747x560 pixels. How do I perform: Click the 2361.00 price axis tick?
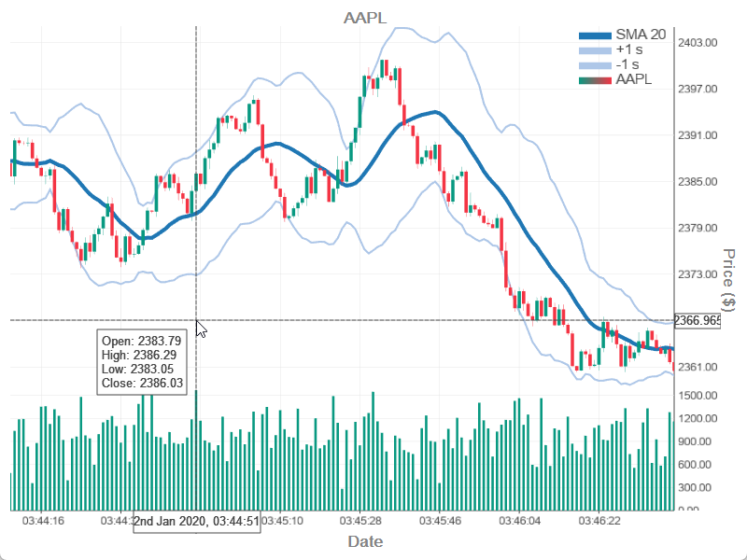point(698,367)
